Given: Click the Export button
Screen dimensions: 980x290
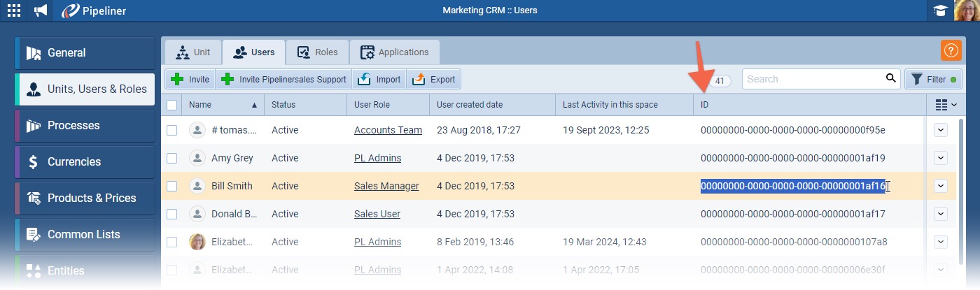Looking at the screenshot, I should (433, 79).
